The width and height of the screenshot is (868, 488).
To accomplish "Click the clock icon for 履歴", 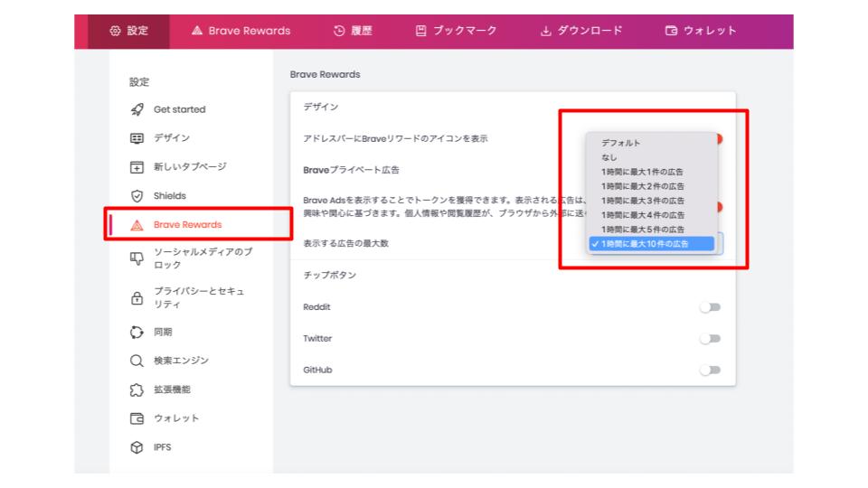I will point(339,31).
